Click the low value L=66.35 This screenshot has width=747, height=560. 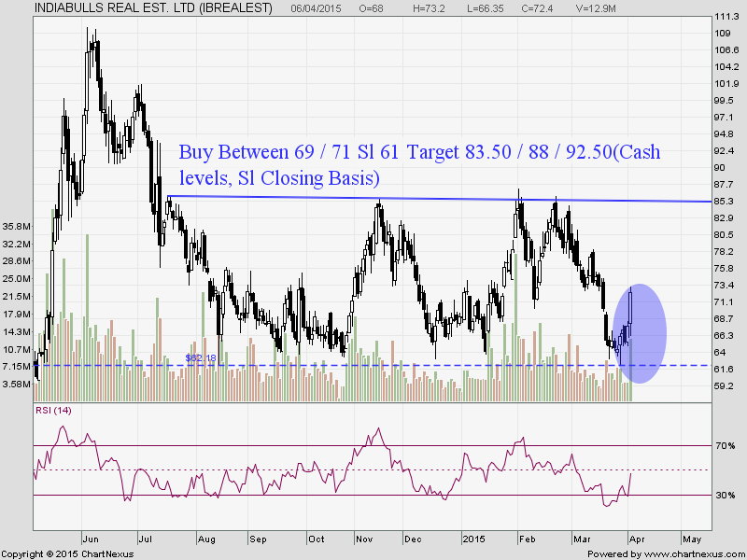click(x=485, y=8)
